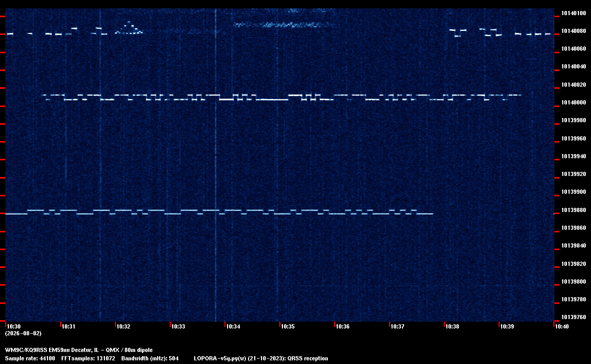591x364 pixels.
Task: Click the 10139980 frequency label
Action: (x=574, y=120)
